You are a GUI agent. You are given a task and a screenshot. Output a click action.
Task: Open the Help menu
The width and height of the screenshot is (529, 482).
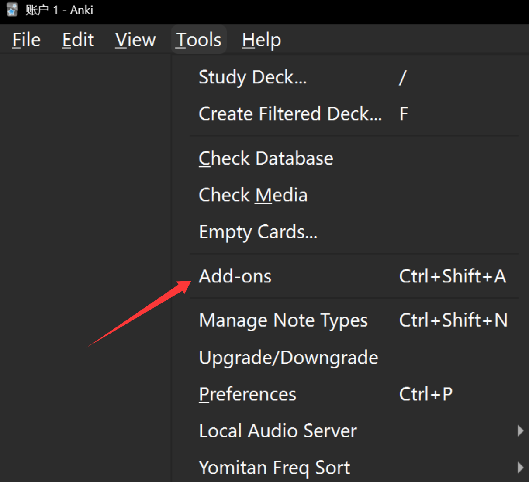pyautogui.click(x=261, y=40)
